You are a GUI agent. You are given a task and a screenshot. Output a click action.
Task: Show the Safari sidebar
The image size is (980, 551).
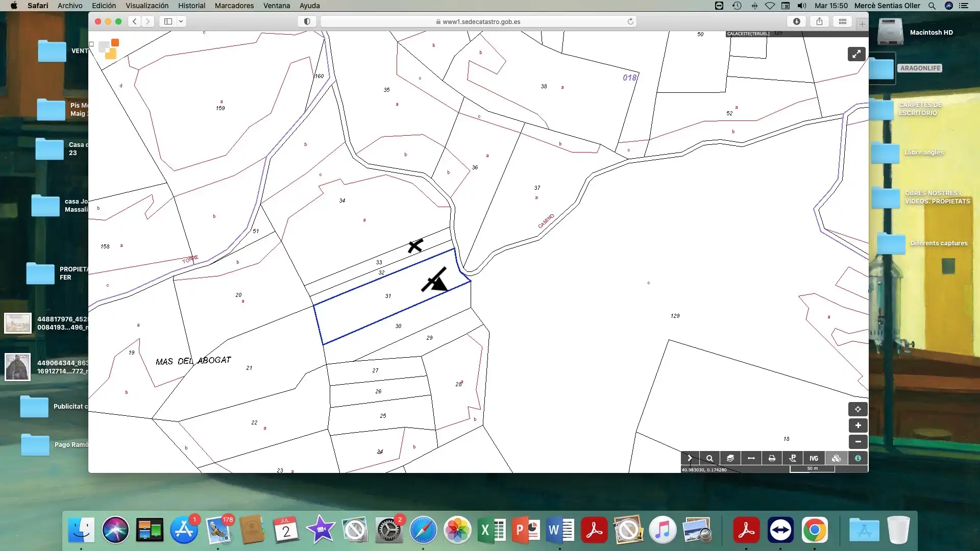(x=168, y=21)
